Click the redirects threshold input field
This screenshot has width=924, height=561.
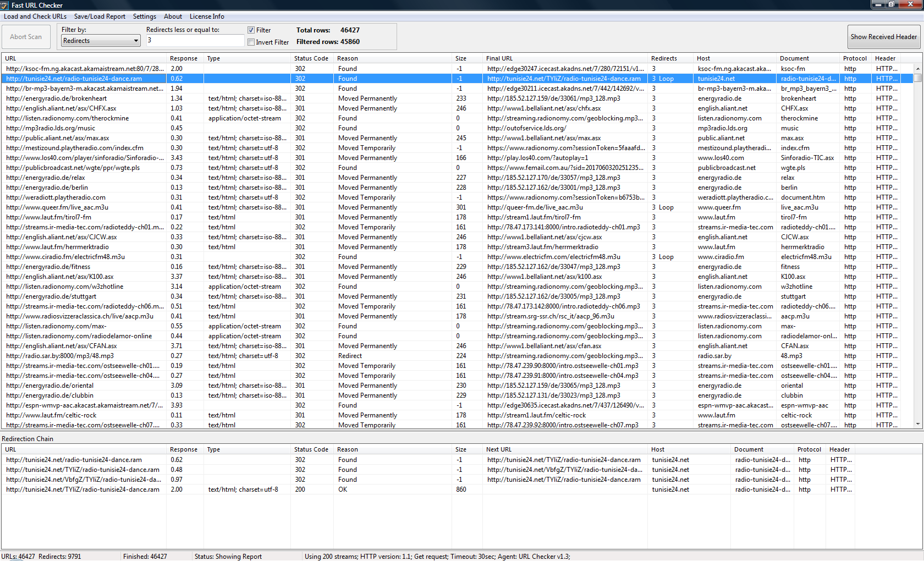coord(195,40)
